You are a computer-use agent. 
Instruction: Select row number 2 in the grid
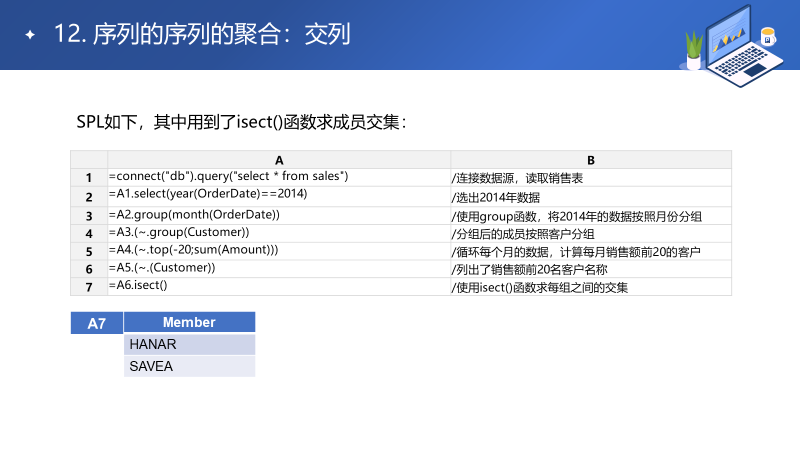click(89, 197)
